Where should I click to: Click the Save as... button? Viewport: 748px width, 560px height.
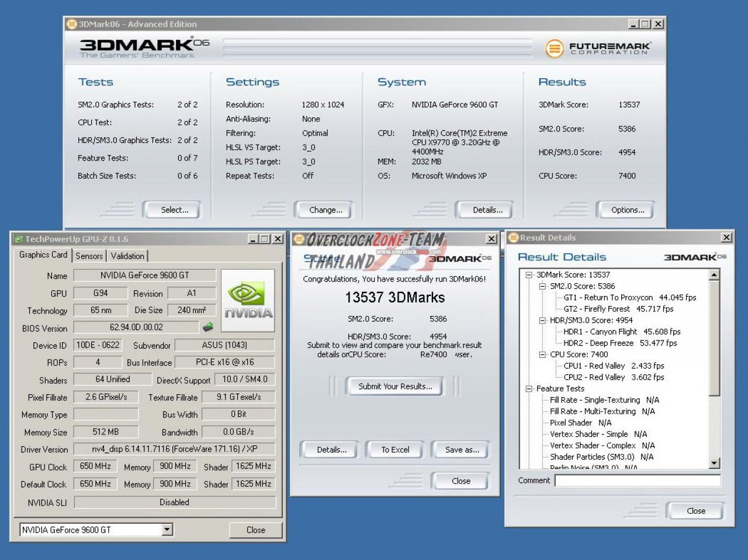pyautogui.click(x=462, y=450)
